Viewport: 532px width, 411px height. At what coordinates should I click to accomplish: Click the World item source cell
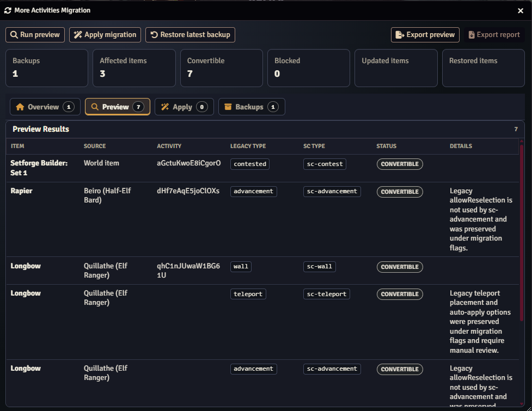(x=101, y=163)
